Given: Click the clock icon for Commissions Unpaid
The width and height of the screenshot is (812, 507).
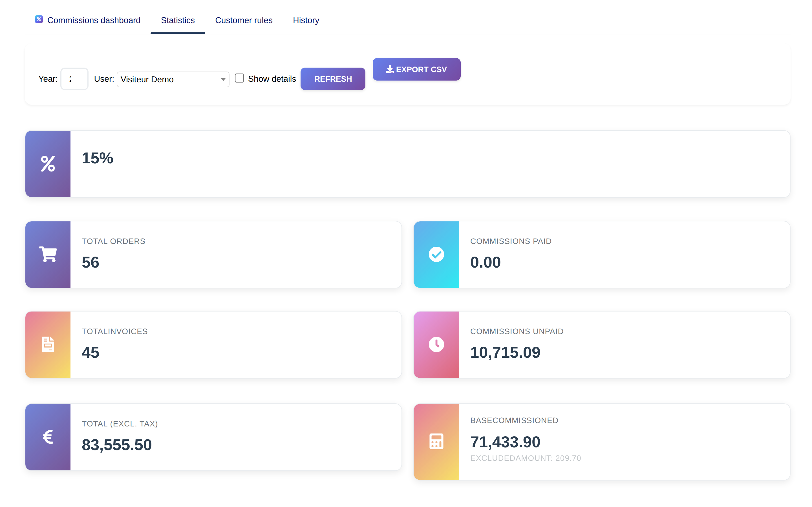Looking at the screenshot, I should (x=436, y=344).
